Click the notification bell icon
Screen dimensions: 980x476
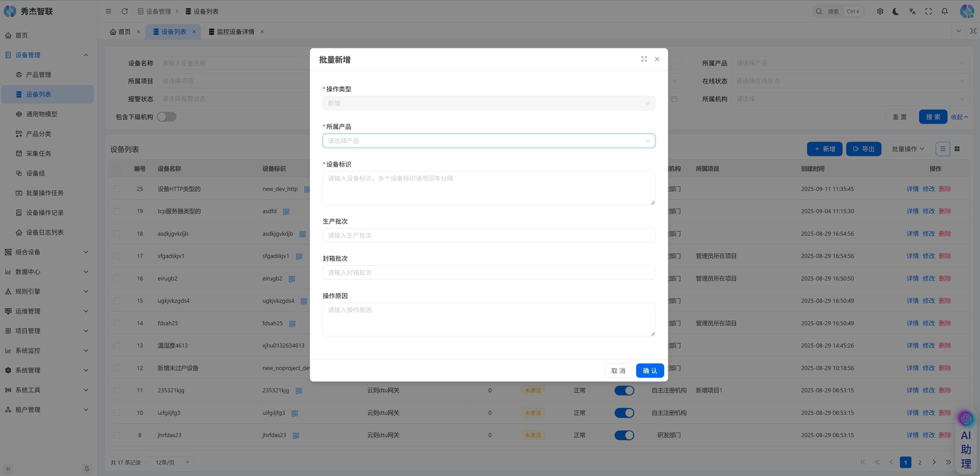(x=944, y=12)
